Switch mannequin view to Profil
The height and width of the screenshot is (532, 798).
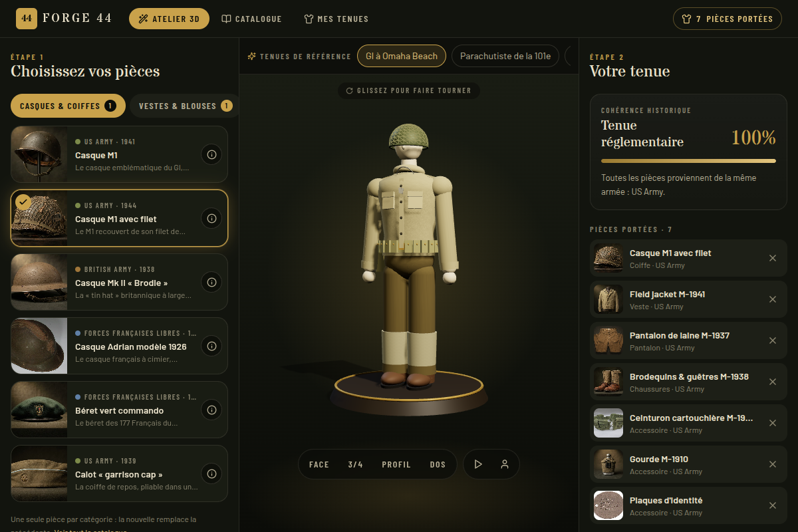coord(396,464)
